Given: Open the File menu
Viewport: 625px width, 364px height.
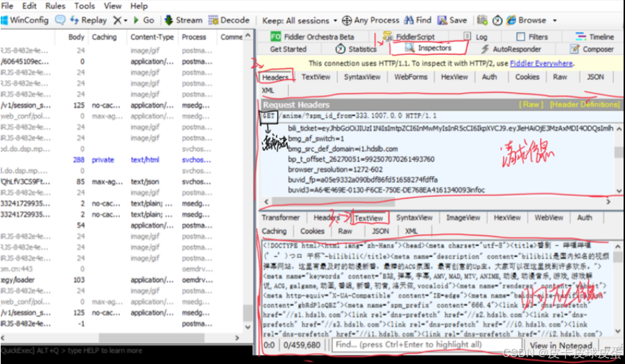Looking at the screenshot, I should 7,6.
